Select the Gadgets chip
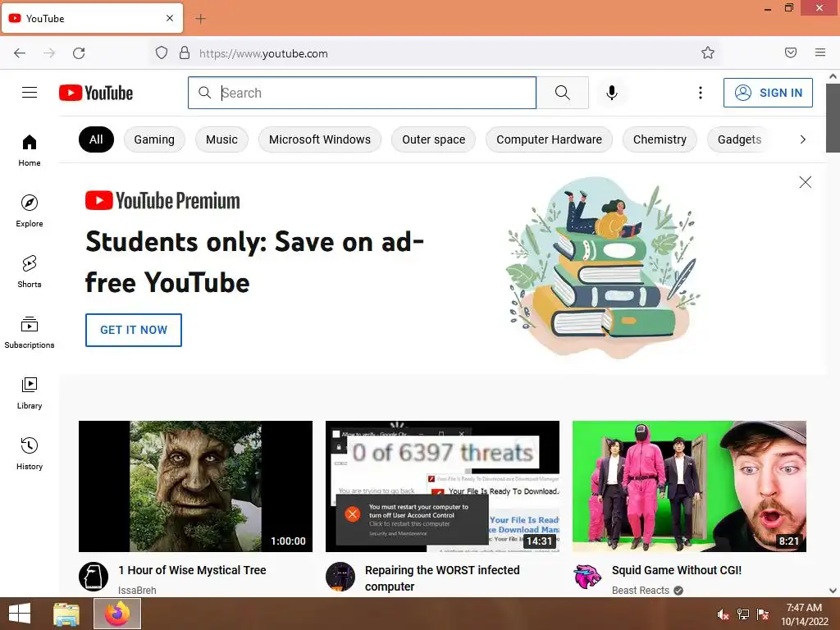Viewport: 840px width, 630px height. [739, 139]
